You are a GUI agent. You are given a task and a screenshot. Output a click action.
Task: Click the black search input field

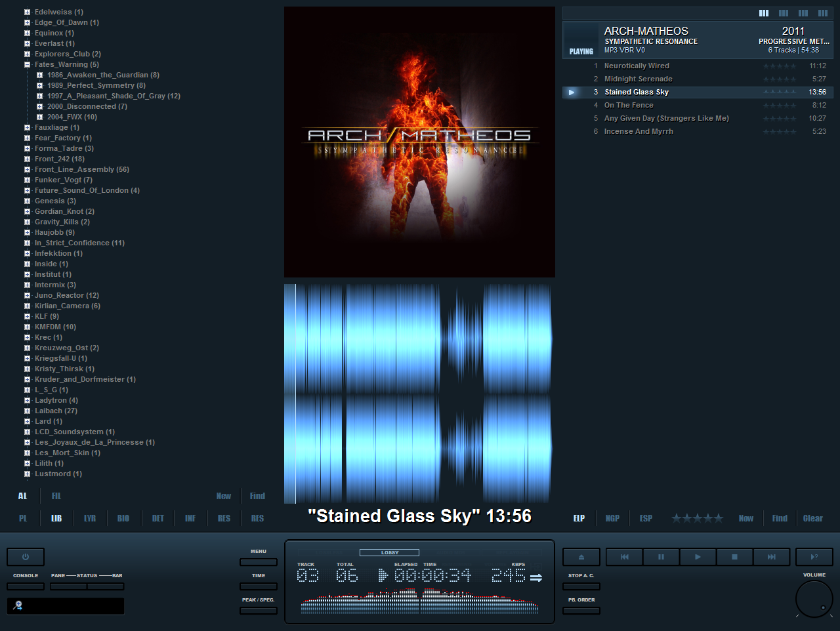66,606
